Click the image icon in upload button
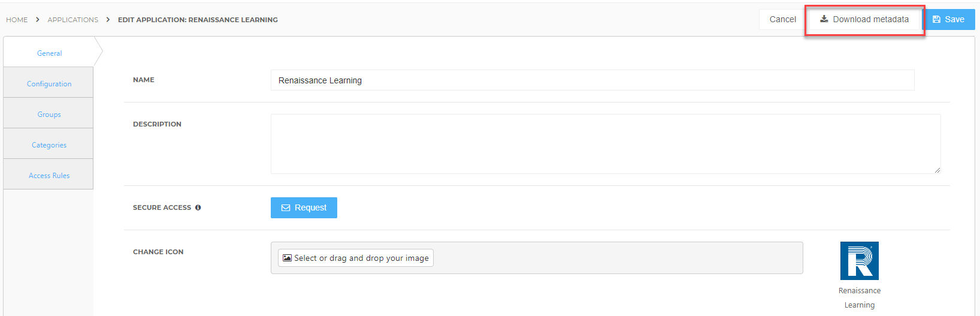Screen dimensions: 980x316 pyautogui.click(x=288, y=258)
